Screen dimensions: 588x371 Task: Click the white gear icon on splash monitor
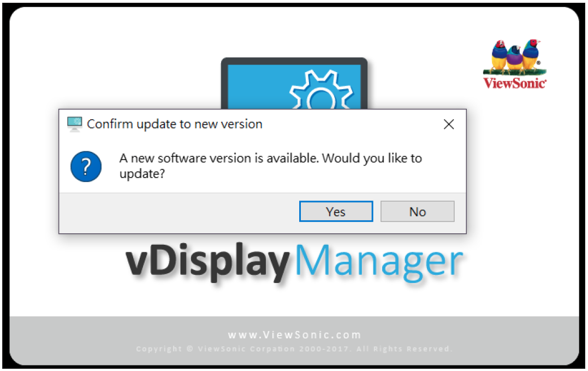[x=322, y=90]
